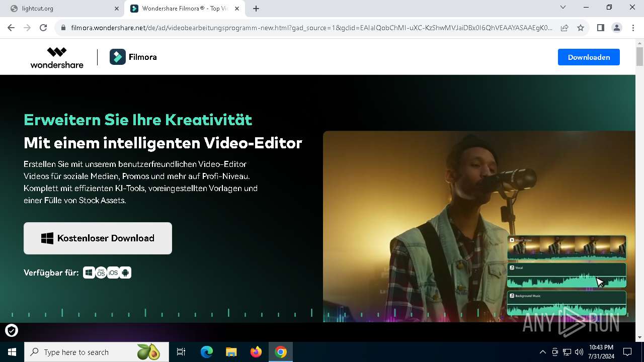Select the iOS platform icon
The height and width of the screenshot is (362, 644).
(113, 273)
